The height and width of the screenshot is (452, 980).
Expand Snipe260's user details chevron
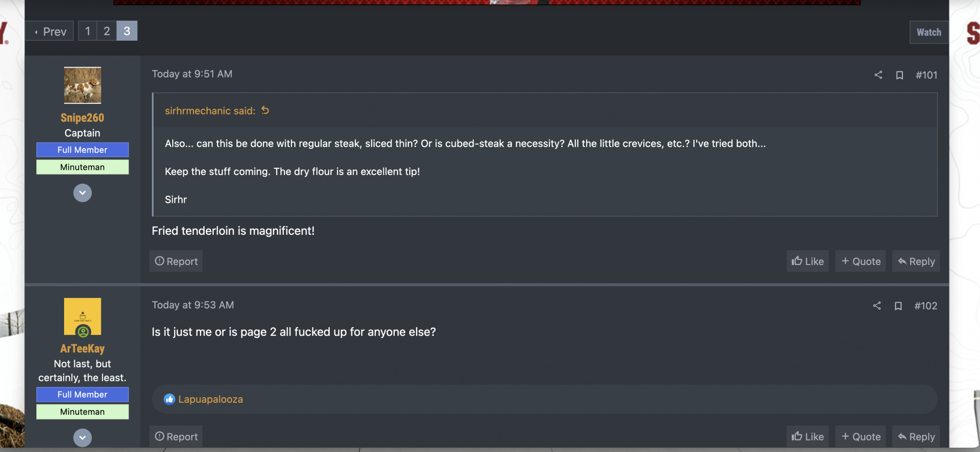tap(82, 193)
